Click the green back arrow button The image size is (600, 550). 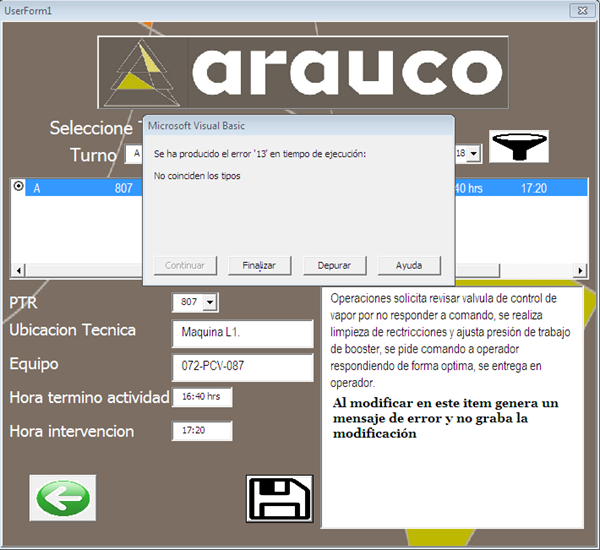tap(63, 498)
